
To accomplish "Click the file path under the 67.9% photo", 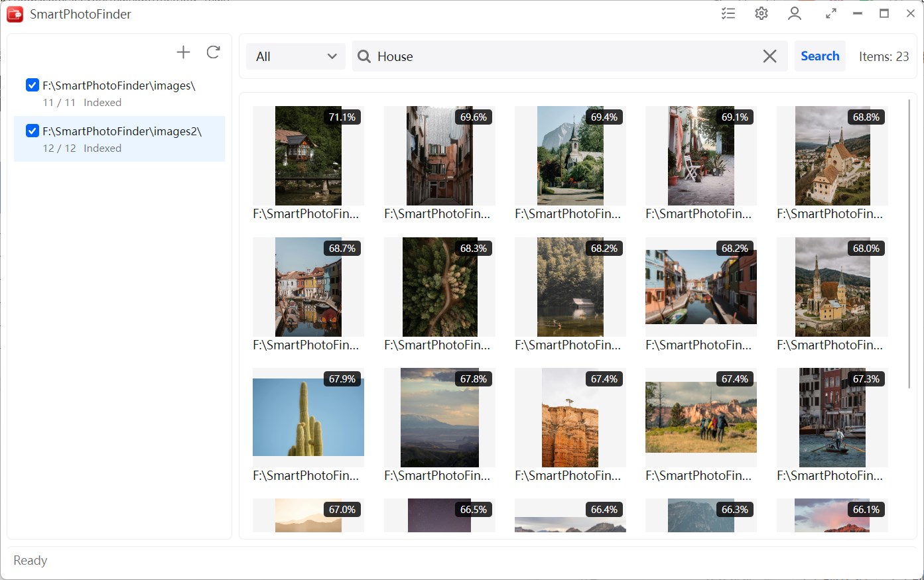I will pyautogui.click(x=306, y=476).
